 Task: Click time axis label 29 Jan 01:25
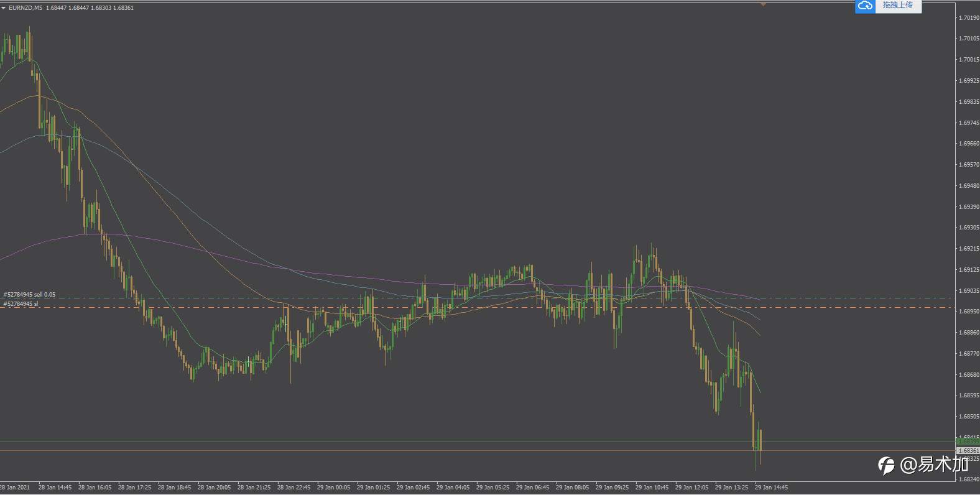[373, 488]
